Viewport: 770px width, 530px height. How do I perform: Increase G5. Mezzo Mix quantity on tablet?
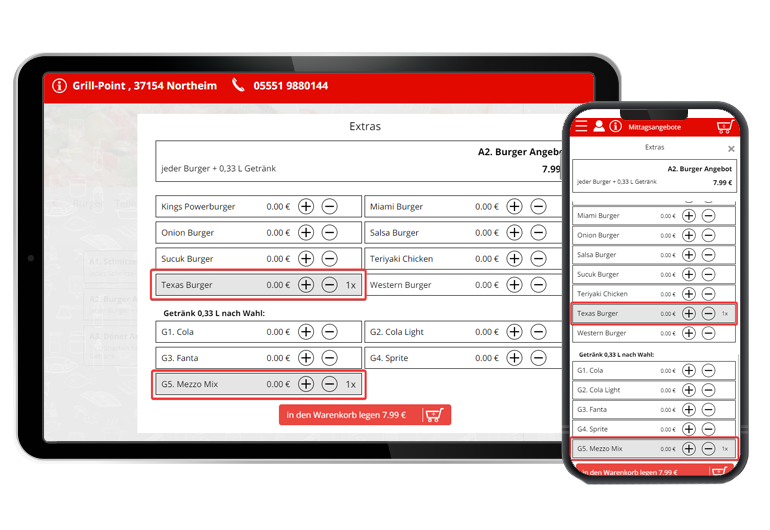coord(306,384)
